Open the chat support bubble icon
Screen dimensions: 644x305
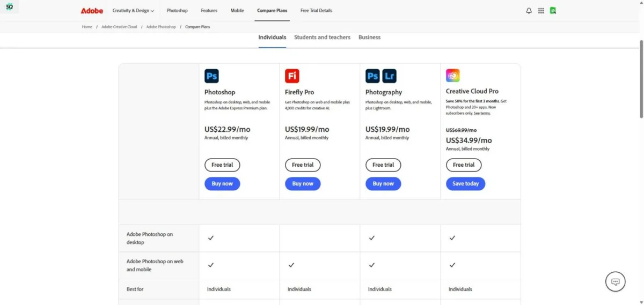[616, 282]
